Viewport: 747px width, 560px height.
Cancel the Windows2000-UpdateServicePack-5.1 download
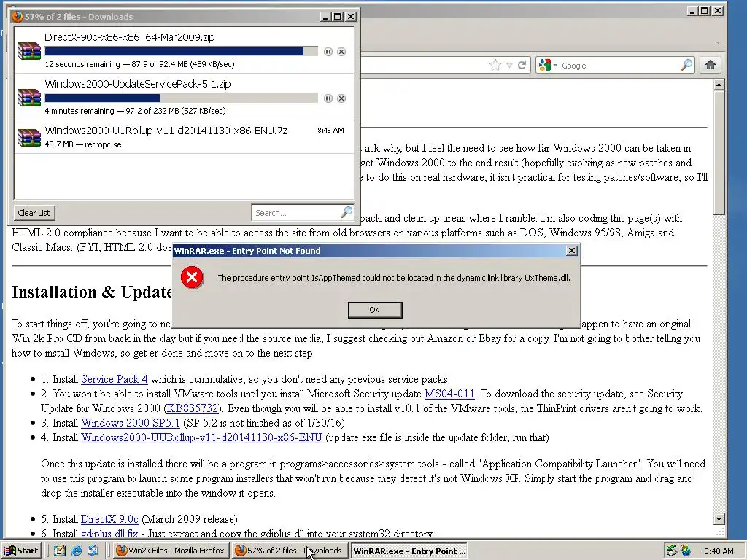[341, 98]
